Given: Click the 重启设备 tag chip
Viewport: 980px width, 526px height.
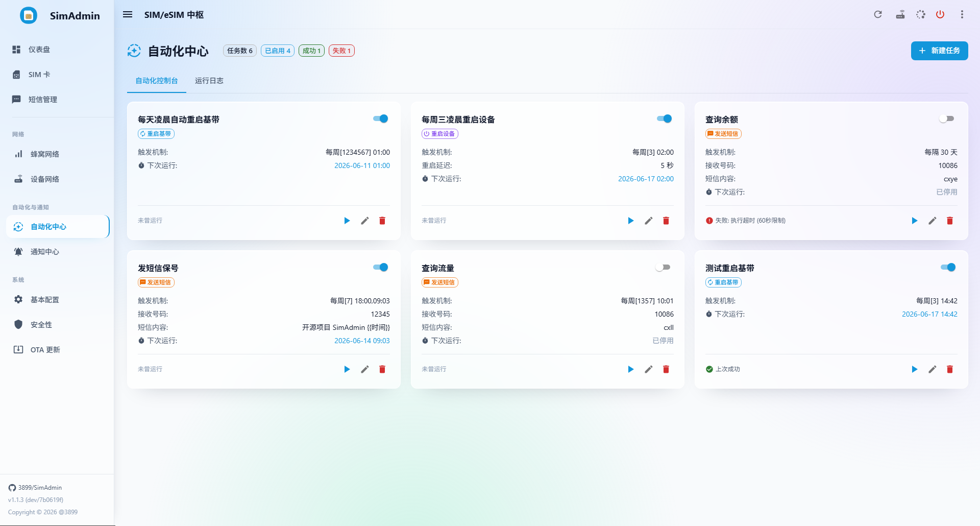Looking at the screenshot, I should point(440,134).
